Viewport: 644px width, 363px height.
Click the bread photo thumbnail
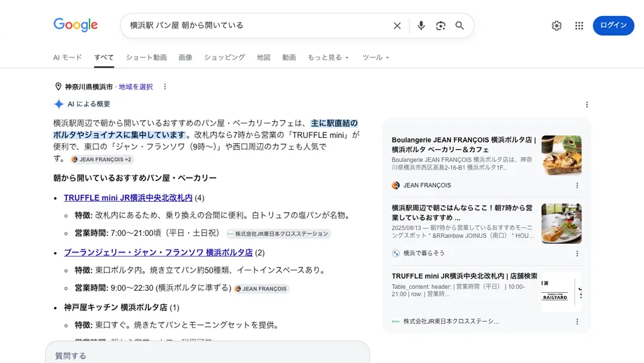click(x=562, y=155)
